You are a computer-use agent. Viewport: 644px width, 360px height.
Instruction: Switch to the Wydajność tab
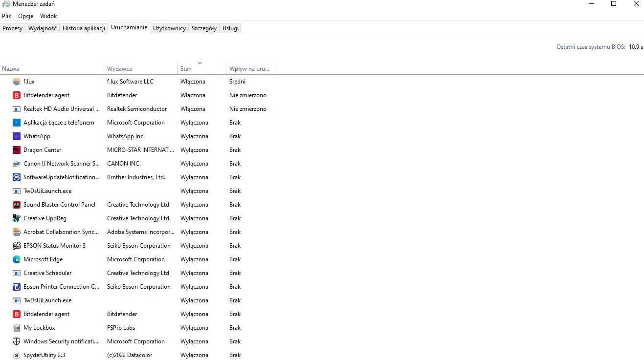43,28
